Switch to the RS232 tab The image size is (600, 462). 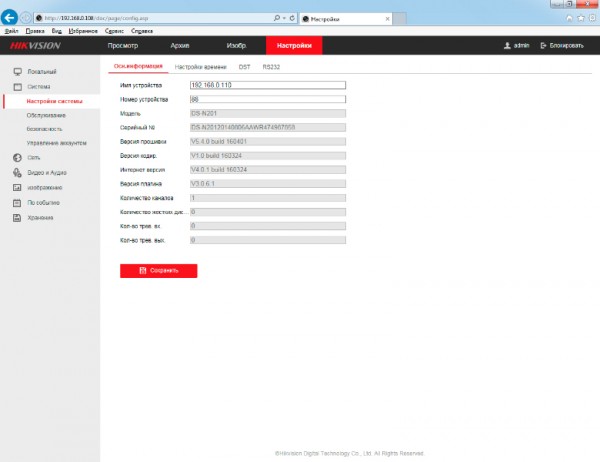coord(271,67)
